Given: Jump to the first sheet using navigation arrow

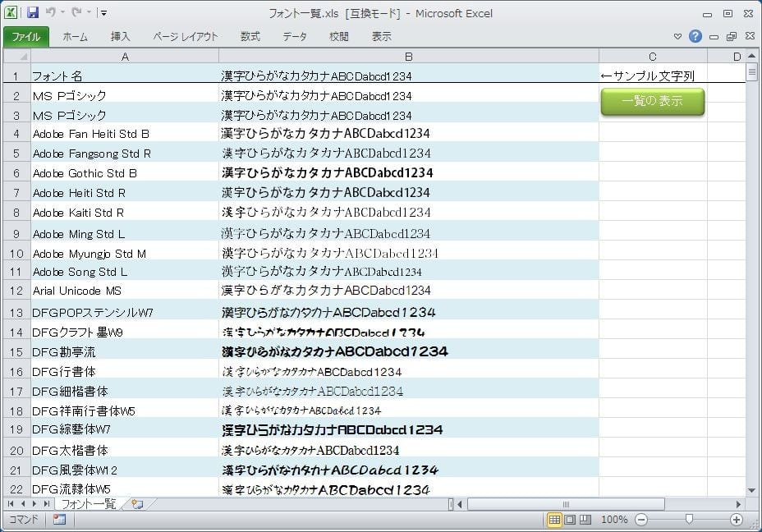Looking at the screenshot, I should pos(11,504).
